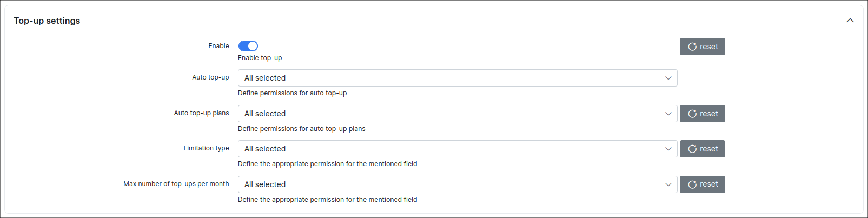This screenshot has height=218, width=868.
Task: Click the 'Enable top-up' help text
Action: (260, 58)
